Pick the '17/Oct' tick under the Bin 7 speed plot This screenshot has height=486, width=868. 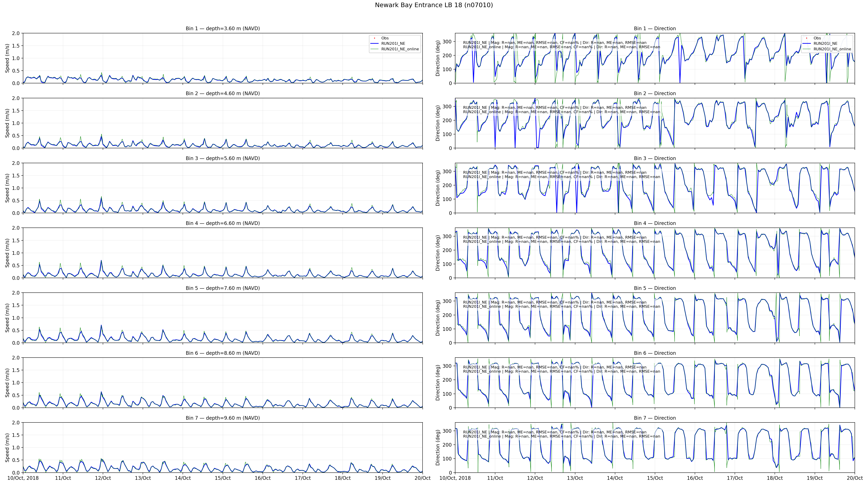click(303, 478)
